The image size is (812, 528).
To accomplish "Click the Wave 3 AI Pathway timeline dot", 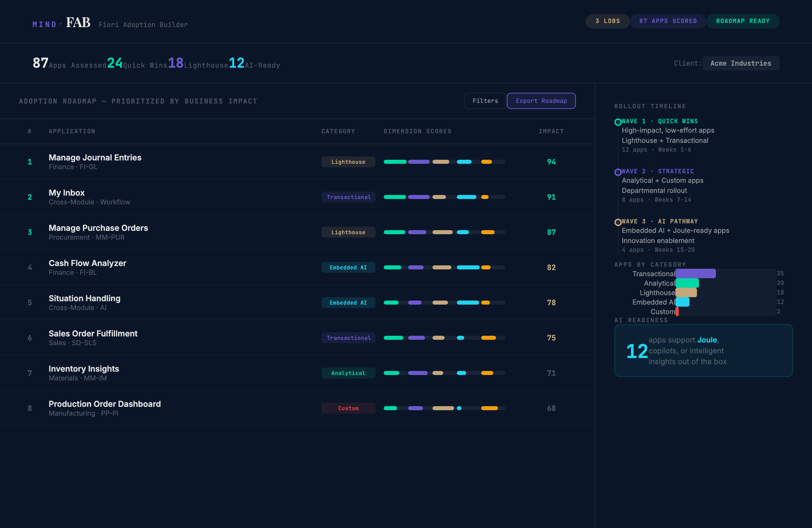I will [x=617, y=222].
